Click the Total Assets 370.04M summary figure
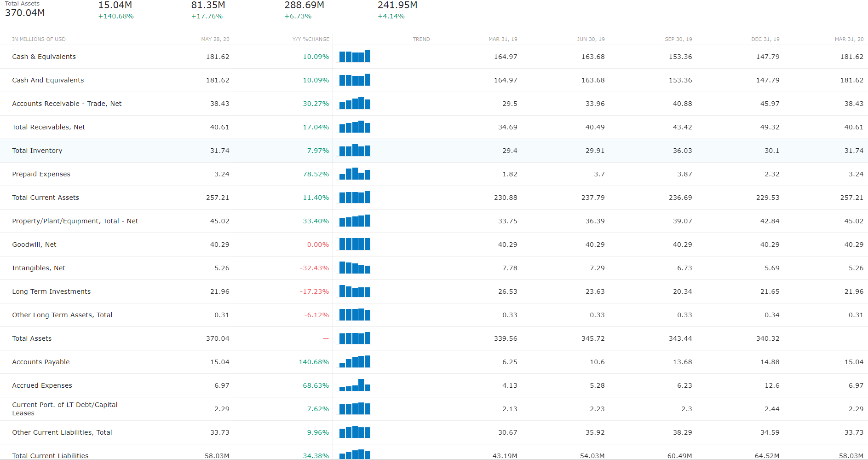The height and width of the screenshot is (460, 868). [x=25, y=13]
